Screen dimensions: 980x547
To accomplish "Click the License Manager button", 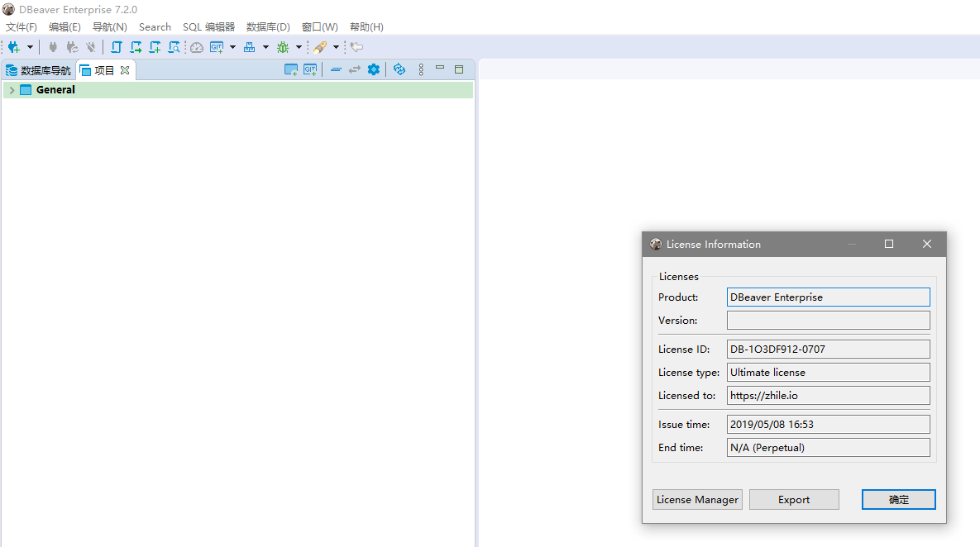I will point(697,500).
